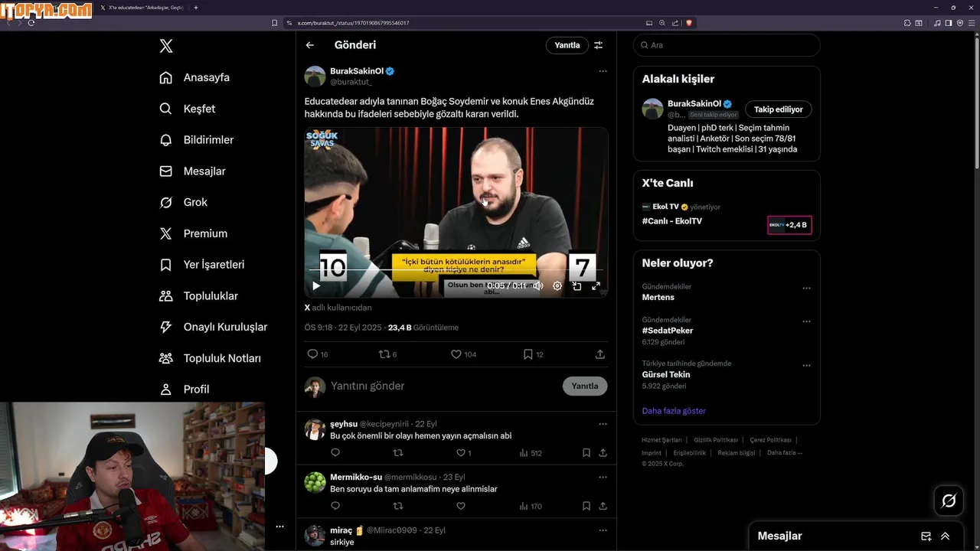Share the main post
This screenshot has width=980, height=551.
[600, 354]
